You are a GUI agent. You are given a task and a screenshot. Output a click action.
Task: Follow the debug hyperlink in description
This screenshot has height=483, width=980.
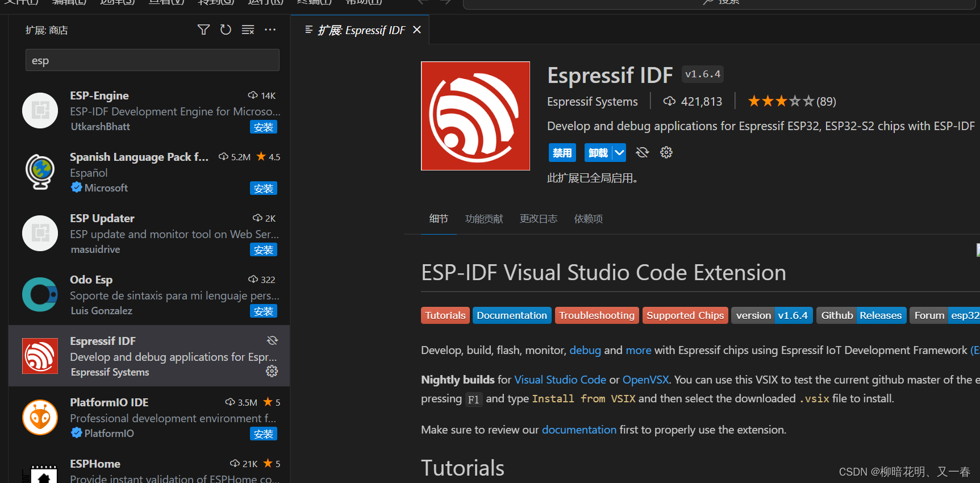point(585,350)
